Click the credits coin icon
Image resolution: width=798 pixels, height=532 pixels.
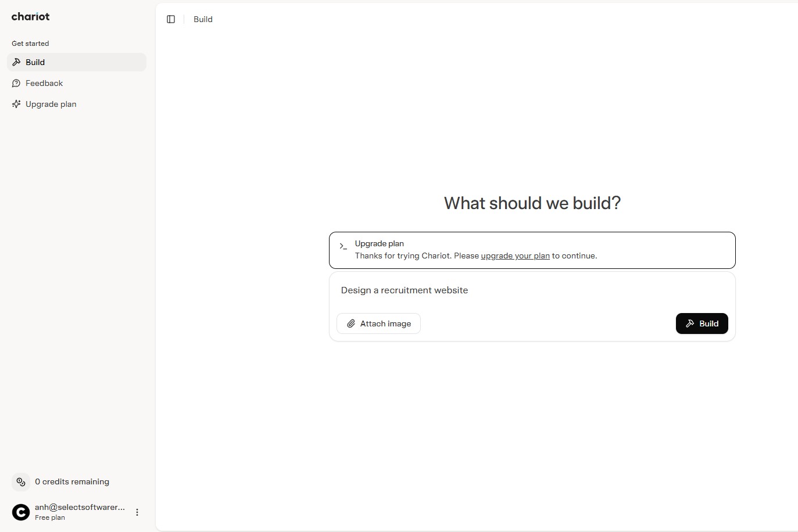tap(20, 481)
